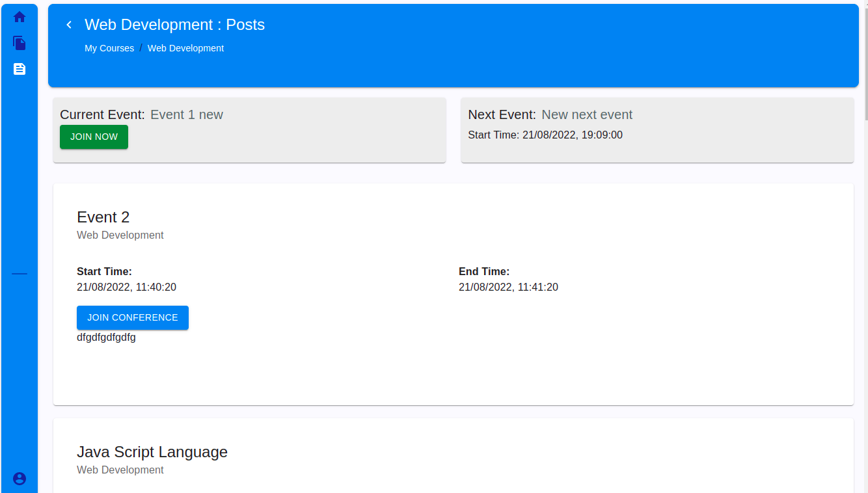Select Event 2 end time '21/08/2022, 11:41:20'
The image size is (868, 493).
[508, 287]
